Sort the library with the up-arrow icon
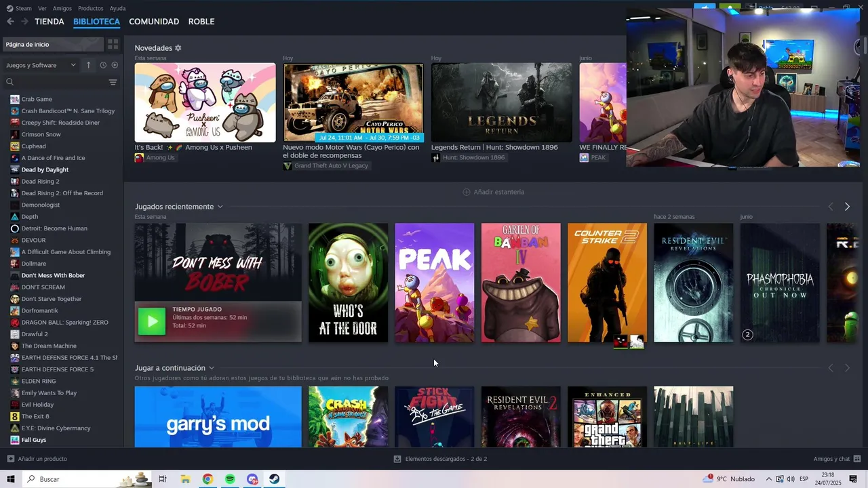Viewport: 868px width, 488px height. 88,65
